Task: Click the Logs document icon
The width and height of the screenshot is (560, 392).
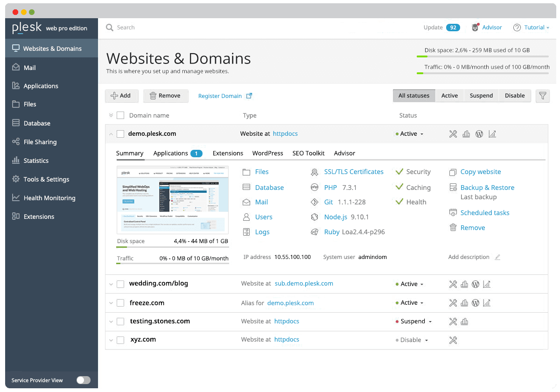Action: pyautogui.click(x=246, y=232)
